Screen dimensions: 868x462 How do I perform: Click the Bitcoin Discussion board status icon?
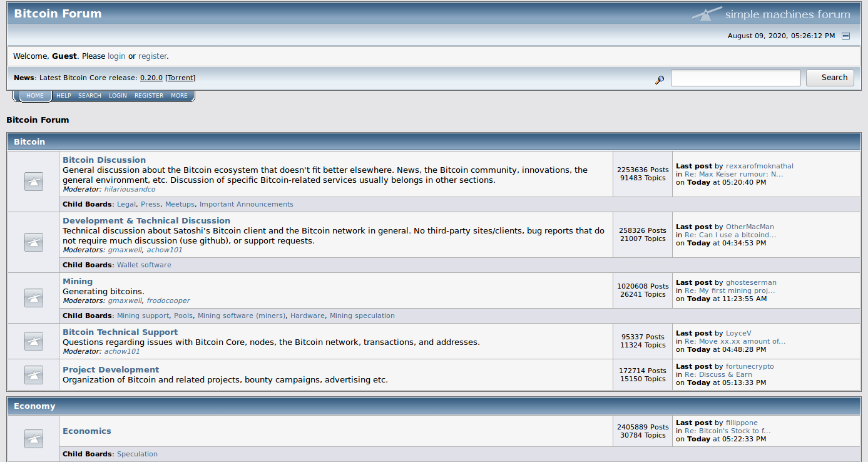click(x=34, y=182)
